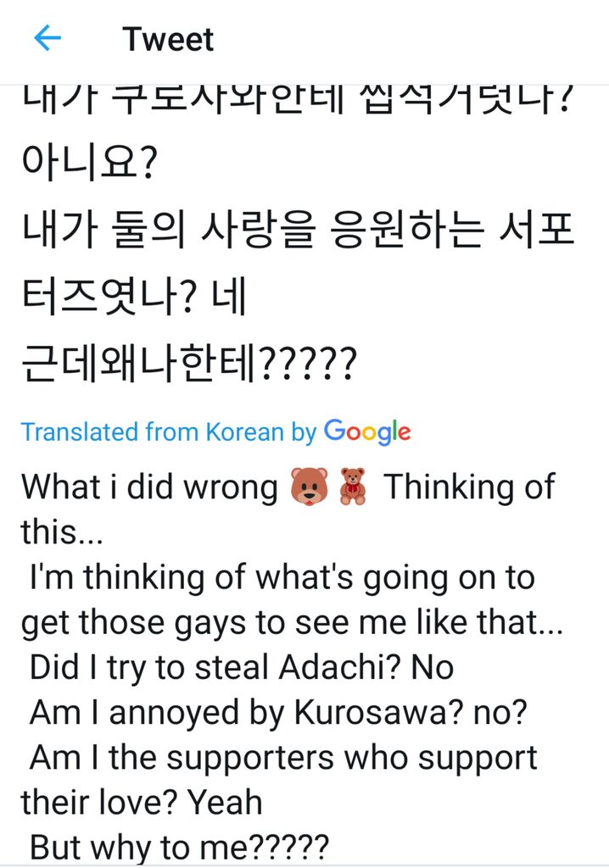Click the Korean line 근데왜나한테?????
609x868 pixels.
(x=188, y=364)
